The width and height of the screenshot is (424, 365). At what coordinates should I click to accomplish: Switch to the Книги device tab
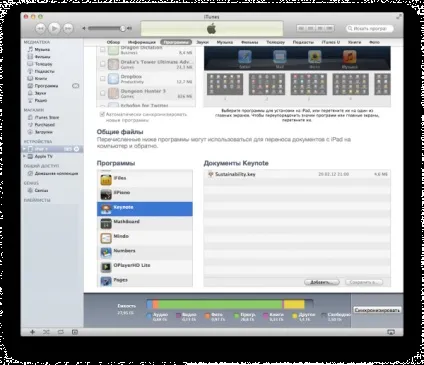point(354,42)
